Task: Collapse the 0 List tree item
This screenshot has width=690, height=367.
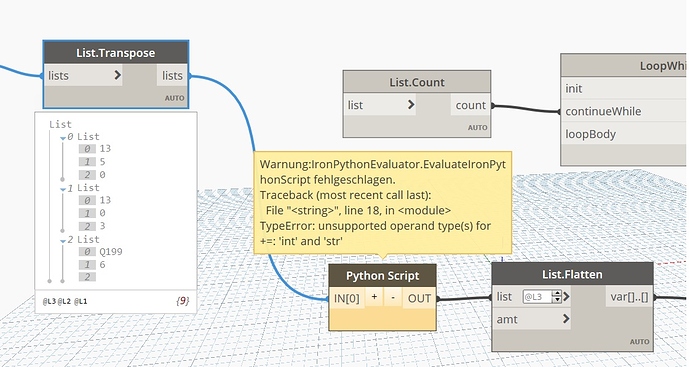Action: [63, 138]
